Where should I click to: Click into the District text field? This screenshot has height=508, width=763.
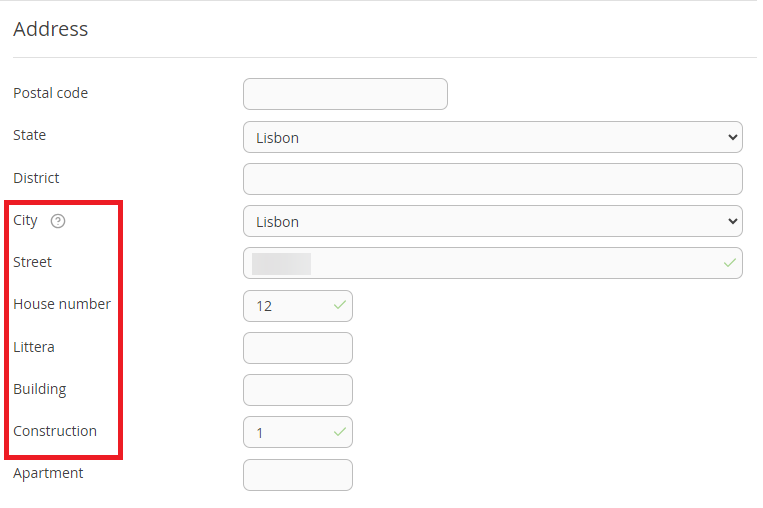[492, 179]
